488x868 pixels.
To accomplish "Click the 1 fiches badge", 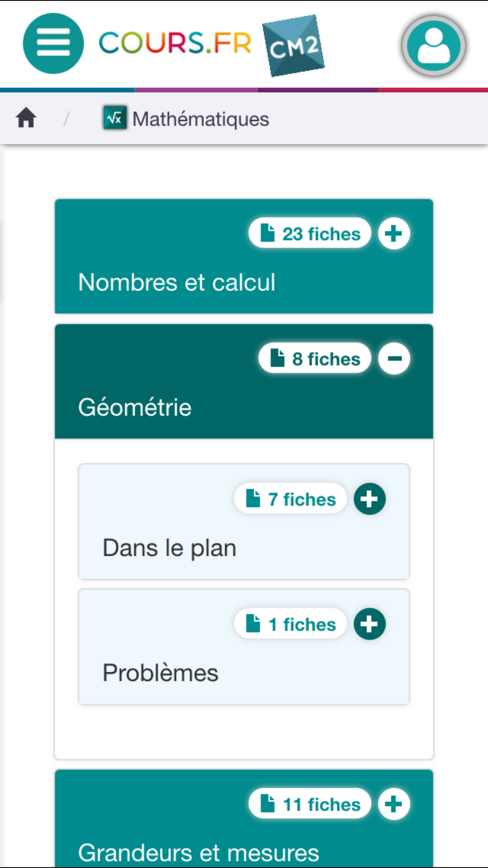I will click(x=290, y=624).
